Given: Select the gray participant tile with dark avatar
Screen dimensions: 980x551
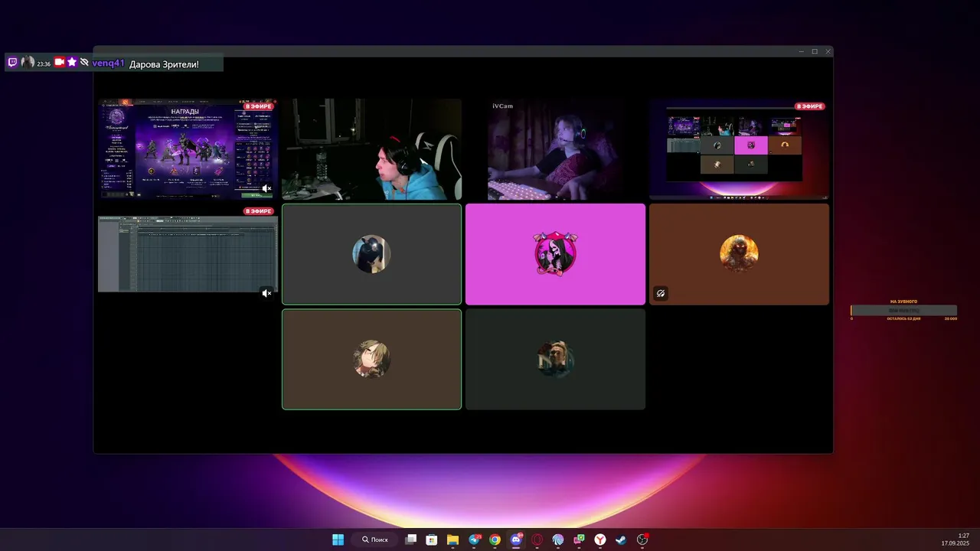Looking at the screenshot, I should 371,254.
